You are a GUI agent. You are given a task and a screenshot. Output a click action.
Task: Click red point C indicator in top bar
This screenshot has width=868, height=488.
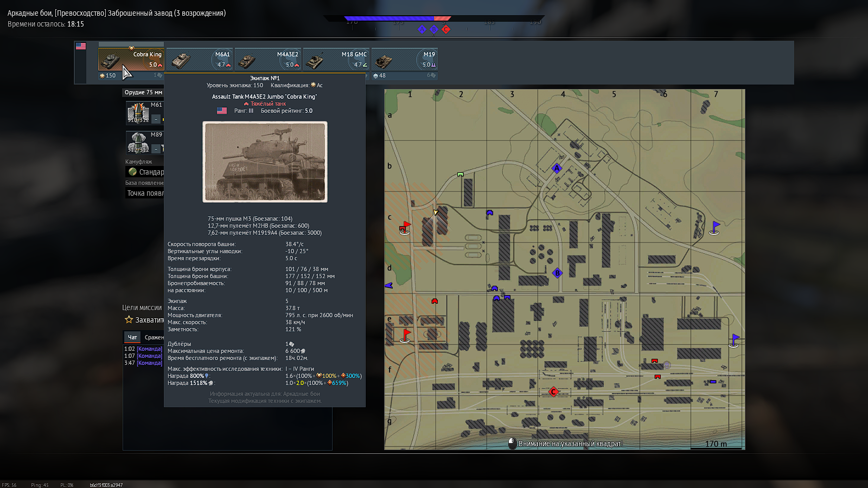[446, 29]
